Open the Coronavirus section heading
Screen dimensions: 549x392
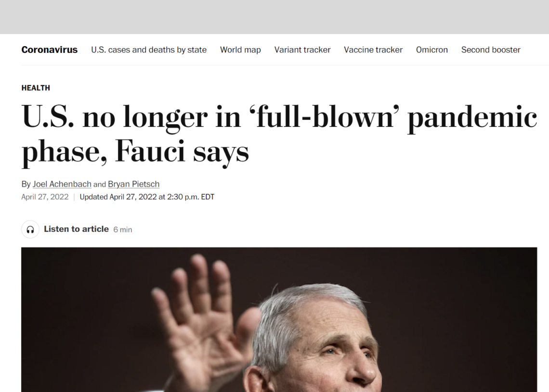click(50, 50)
